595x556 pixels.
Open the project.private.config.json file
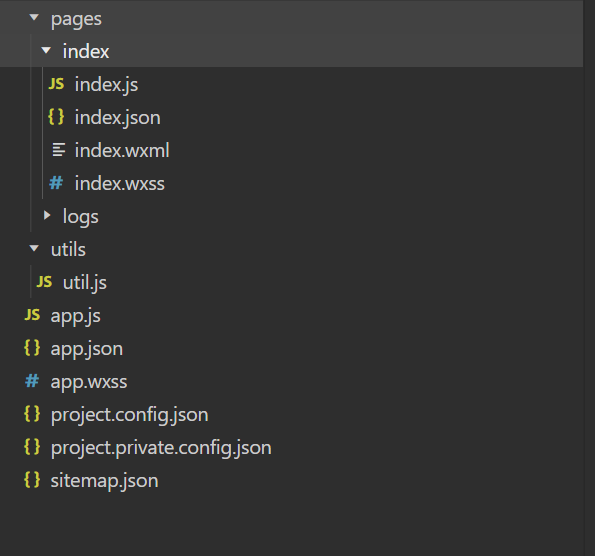coord(161,448)
